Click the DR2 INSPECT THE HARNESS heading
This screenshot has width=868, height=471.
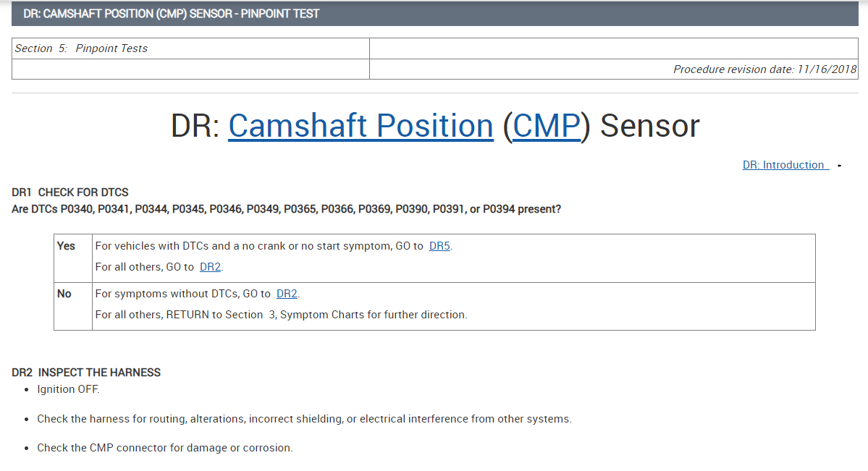pyautogui.click(x=86, y=373)
